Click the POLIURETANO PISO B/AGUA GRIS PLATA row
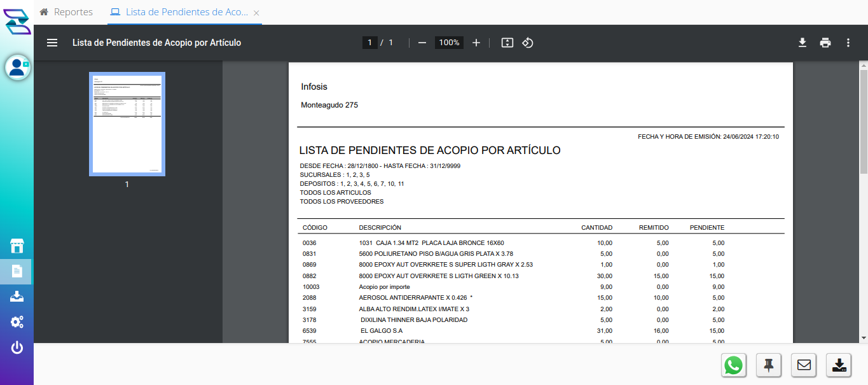This screenshot has height=385, width=868. [514, 254]
